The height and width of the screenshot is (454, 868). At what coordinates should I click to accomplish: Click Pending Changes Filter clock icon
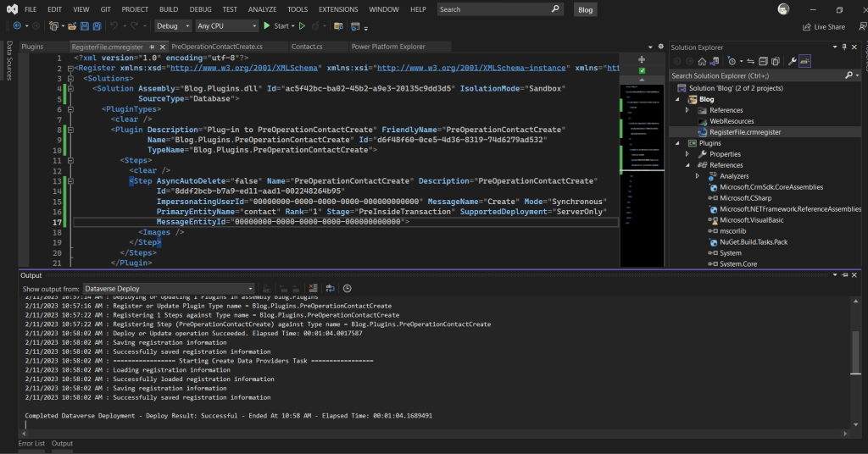click(x=732, y=61)
